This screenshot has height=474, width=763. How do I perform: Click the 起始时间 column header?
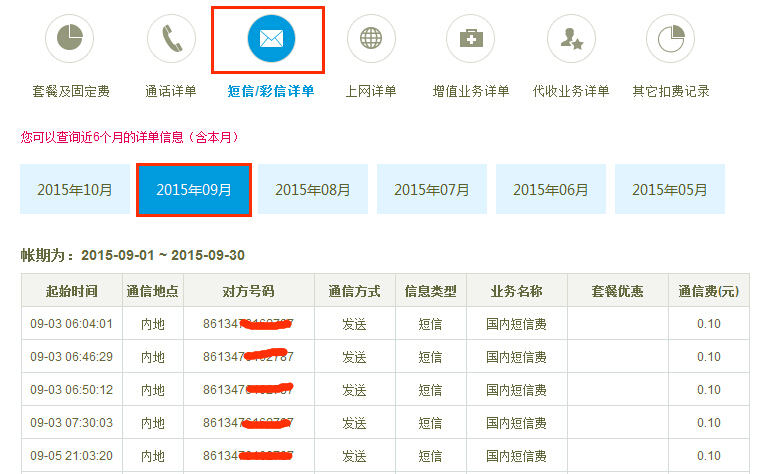point(71,291)
